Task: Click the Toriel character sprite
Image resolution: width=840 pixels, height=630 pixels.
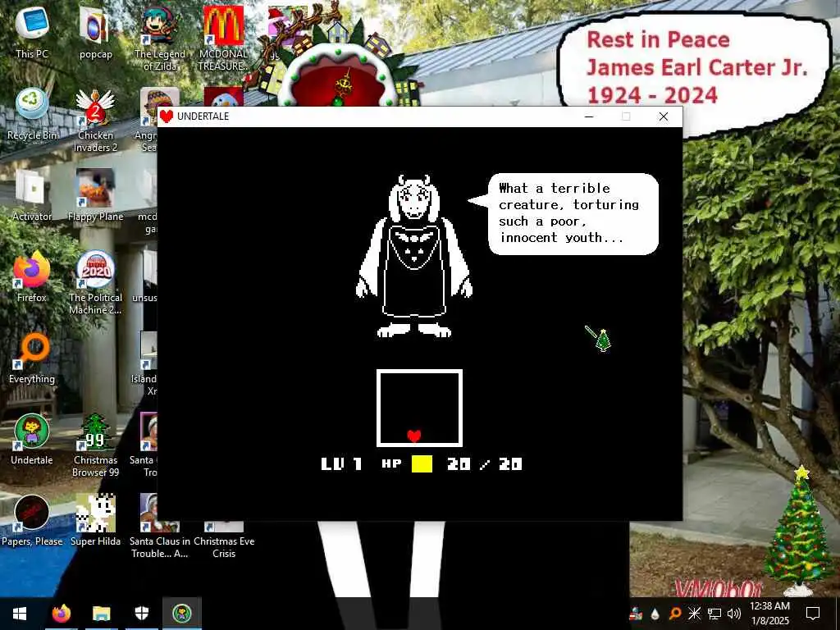Action: (414, 256)
